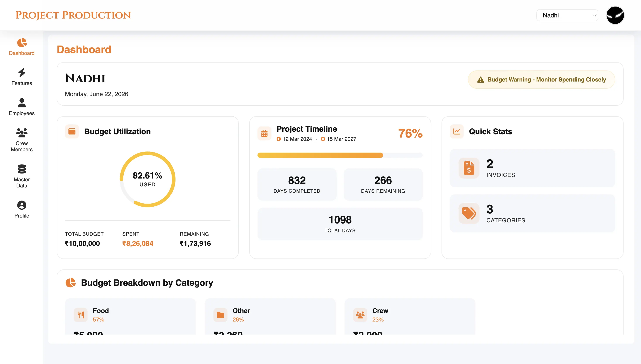Open the Employees person icon
Image resolution: width=641 pixels, height=364 pixels.
[x=22, y=103]
